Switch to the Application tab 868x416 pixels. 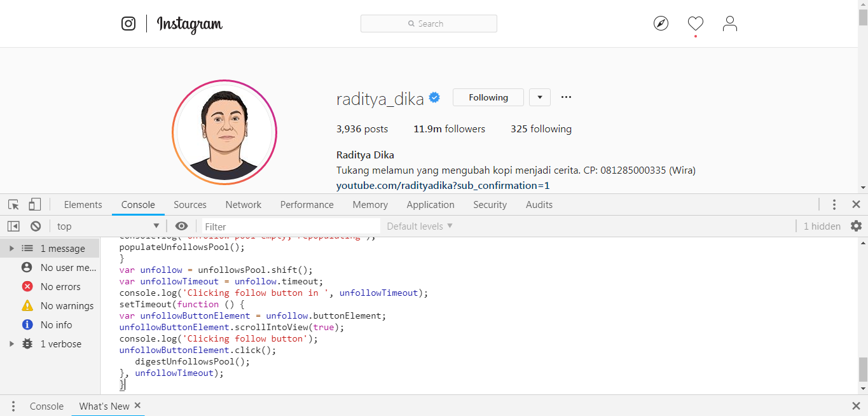coord(431,205)
